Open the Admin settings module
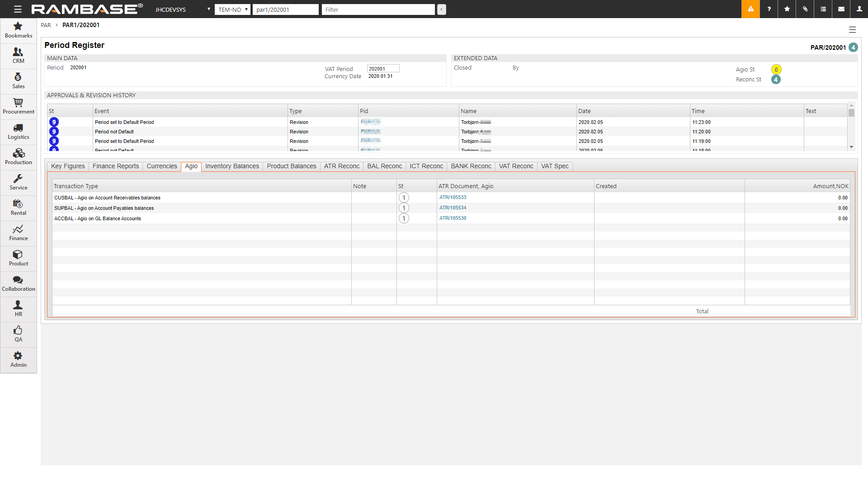 tap(19, 360)
